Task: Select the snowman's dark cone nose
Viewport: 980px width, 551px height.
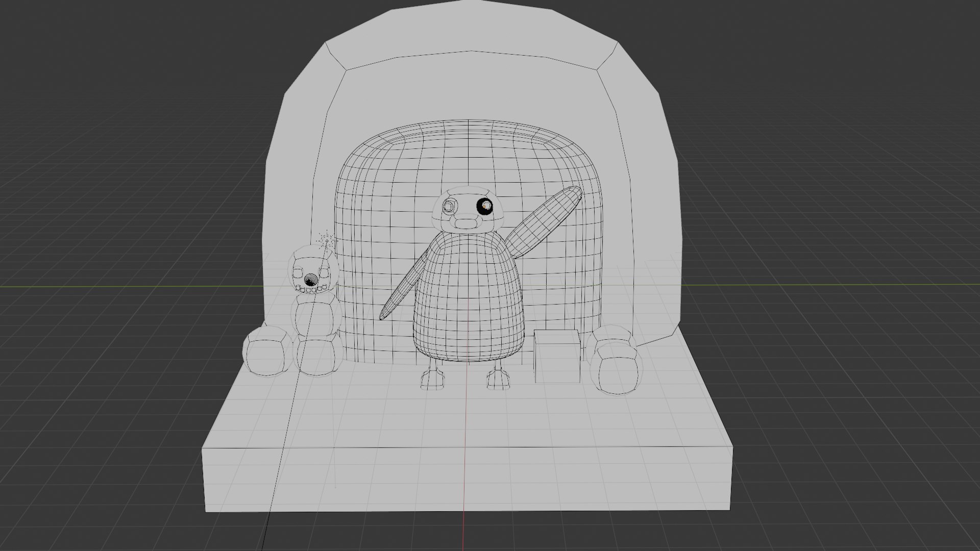Action: (x=310, y=281)
